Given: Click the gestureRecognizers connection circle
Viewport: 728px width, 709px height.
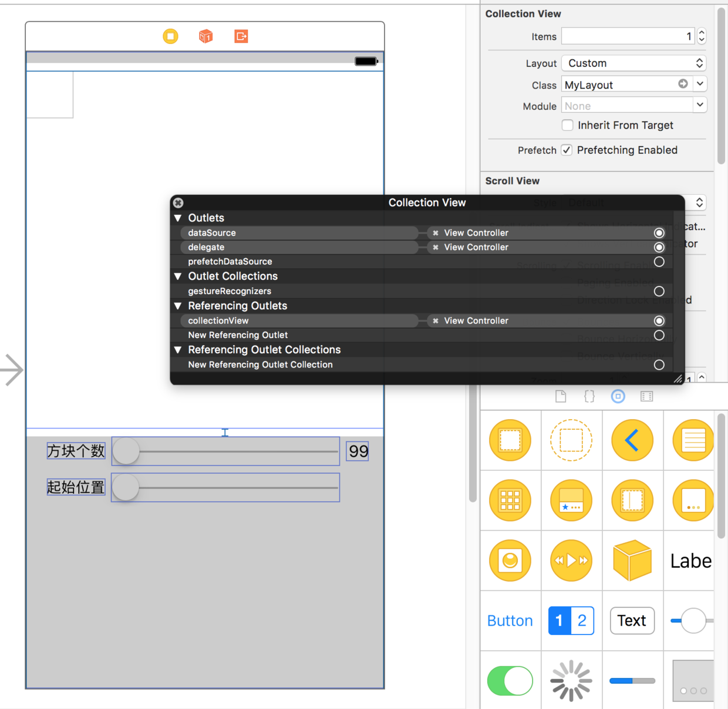Looking at the screenshot, I should [659, 291].
